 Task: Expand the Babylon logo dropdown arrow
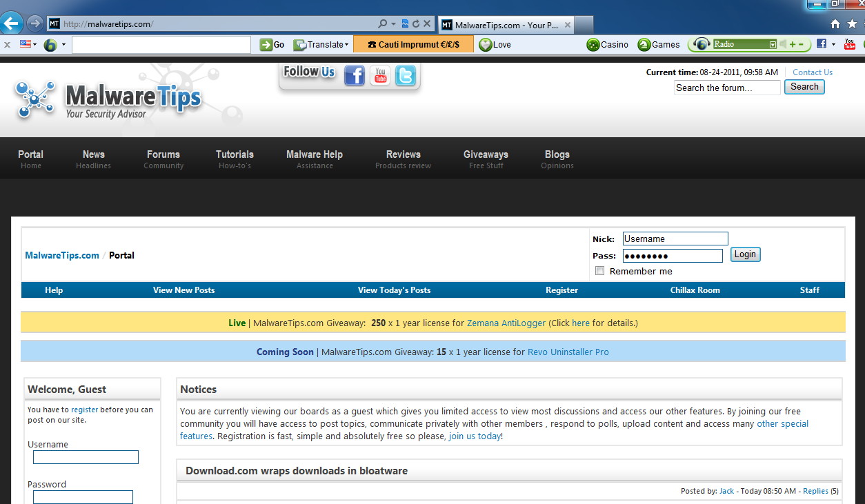(x=63, y=45)
